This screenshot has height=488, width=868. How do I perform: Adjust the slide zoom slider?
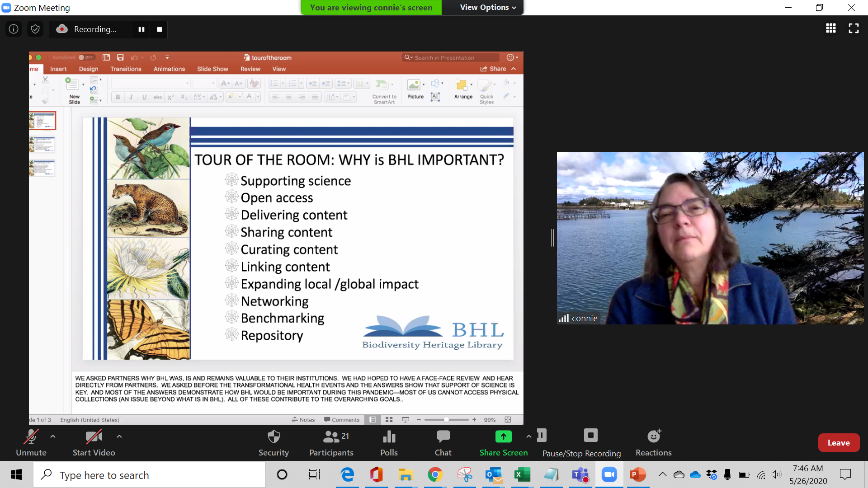tap(447, 419)
